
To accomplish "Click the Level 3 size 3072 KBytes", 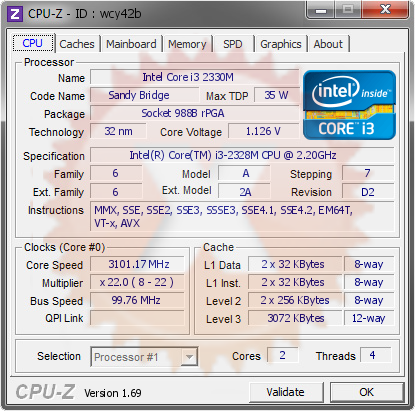I will [295, 318].
